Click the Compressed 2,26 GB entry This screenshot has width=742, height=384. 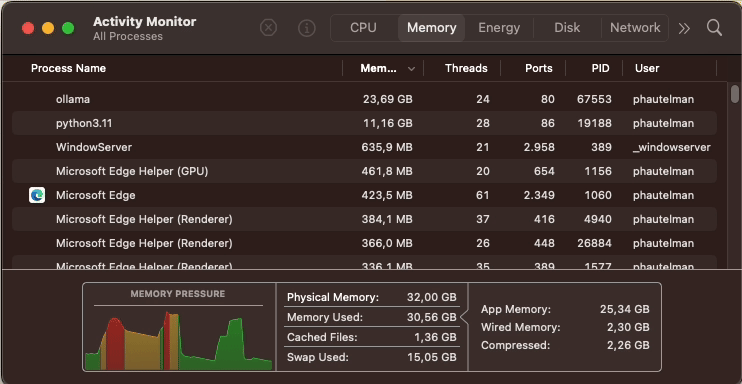click(x=565, y=345)
